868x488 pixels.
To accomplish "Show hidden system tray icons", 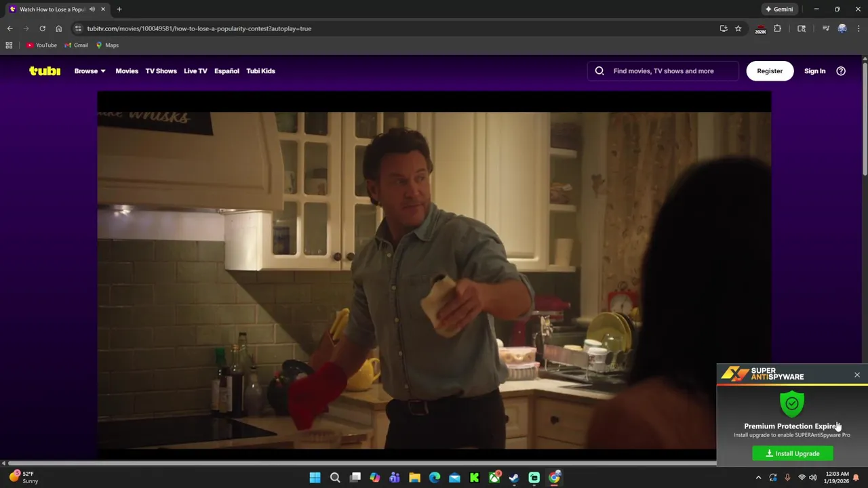I will tap(758, 478).
